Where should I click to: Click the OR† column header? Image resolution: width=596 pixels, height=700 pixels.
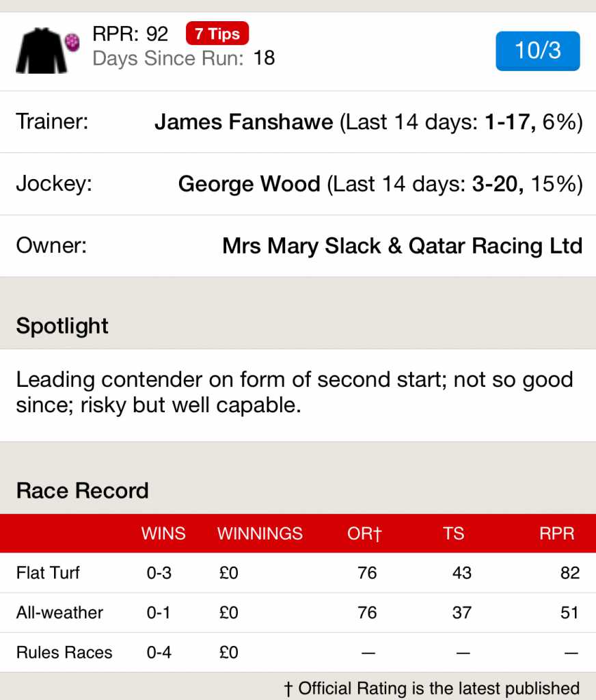tap(364, 534)
